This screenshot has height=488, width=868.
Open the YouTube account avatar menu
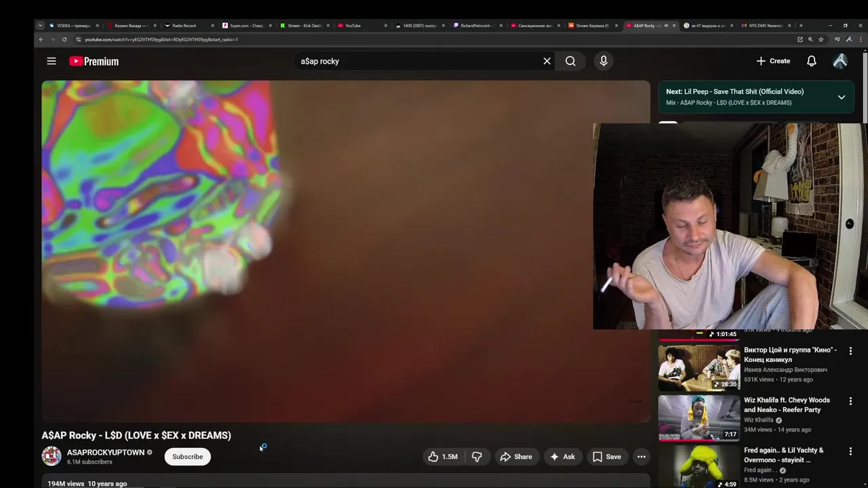(x=840, y=61)
